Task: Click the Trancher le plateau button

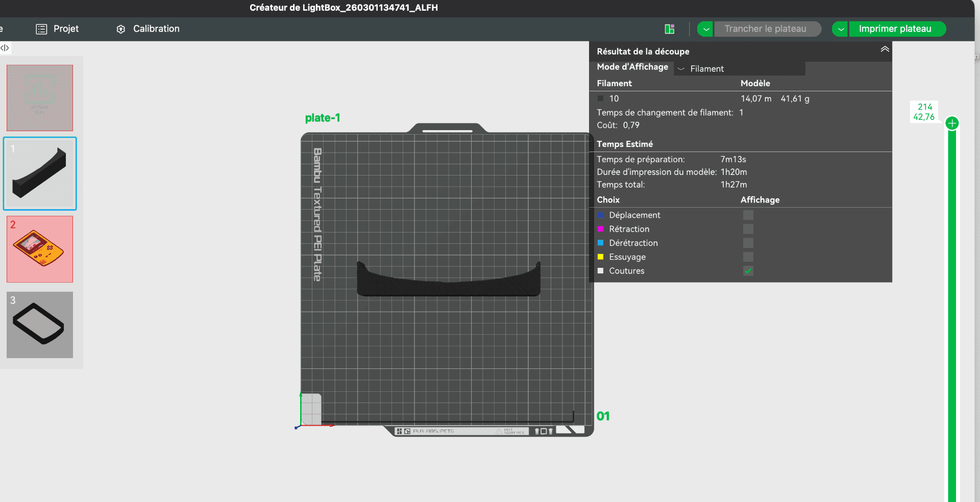Action: coord(765,29)
